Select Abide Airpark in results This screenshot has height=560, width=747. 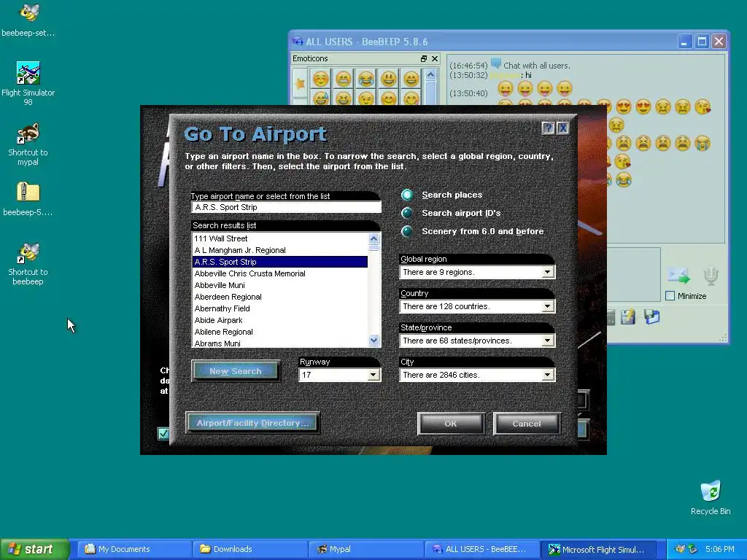point(280,320)
